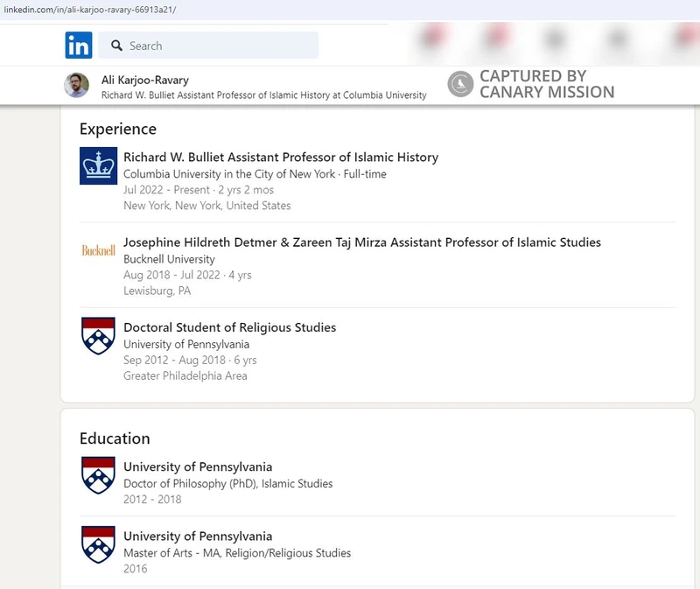This screenshot has width=700, height=589.
Task: Click the Penn logo for the PhD entry
Action: point(99,473)
